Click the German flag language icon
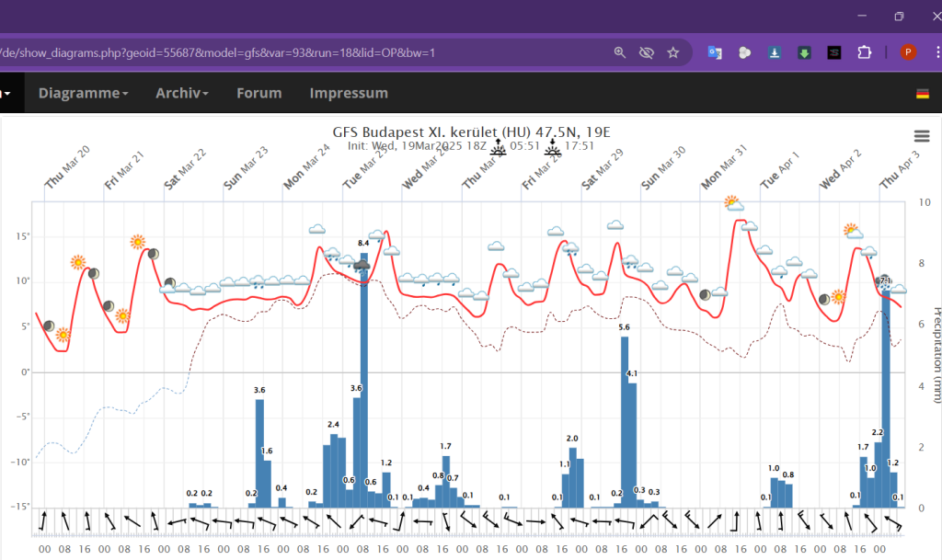 923,94
